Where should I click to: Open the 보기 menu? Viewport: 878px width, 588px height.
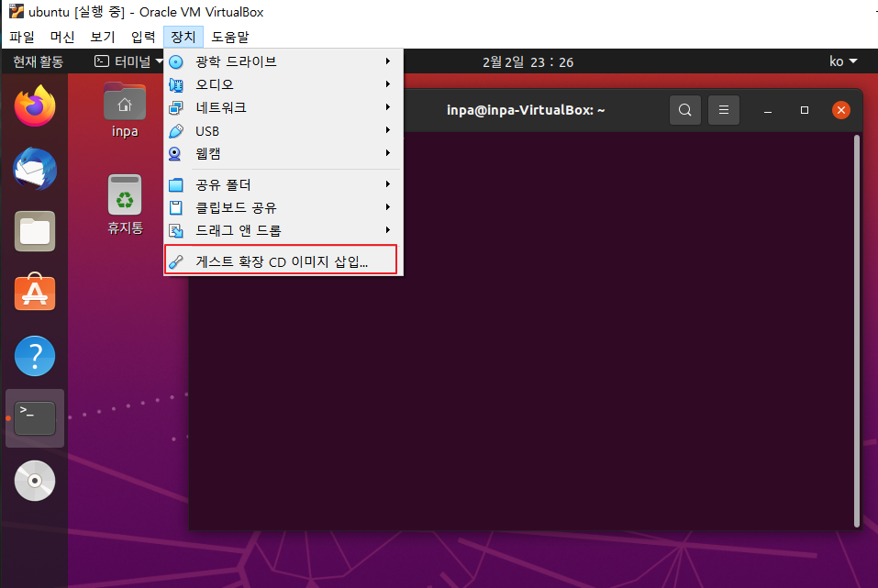(x=103, y=37)
